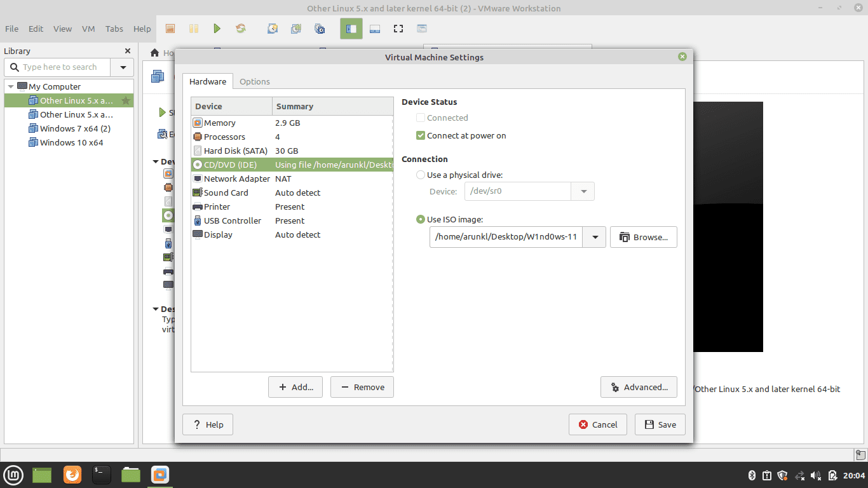
Task: Click the Cancel button
Action: (598, 424)
